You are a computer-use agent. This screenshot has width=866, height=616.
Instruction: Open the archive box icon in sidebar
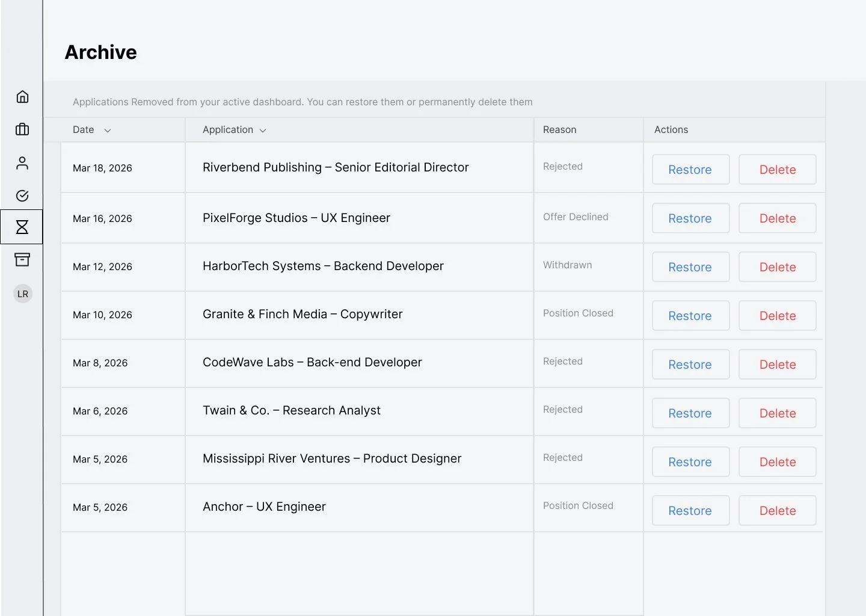[22, 260]
